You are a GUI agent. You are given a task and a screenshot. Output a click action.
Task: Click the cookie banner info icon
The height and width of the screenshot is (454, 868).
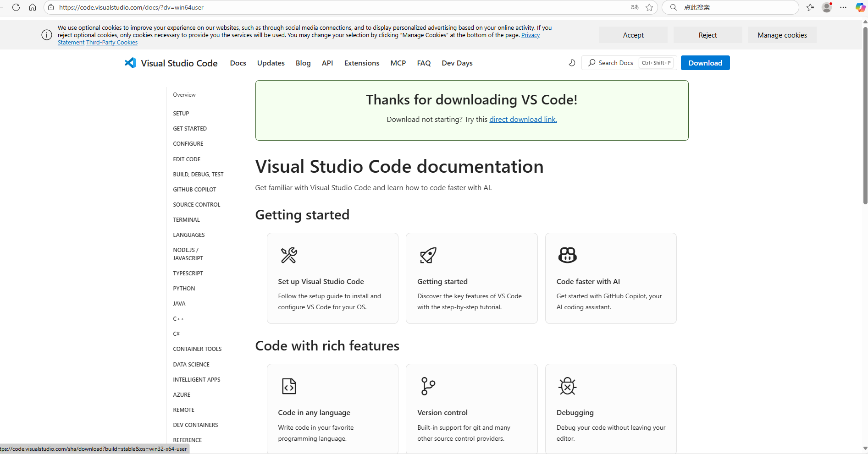click(x=47, y=35)
